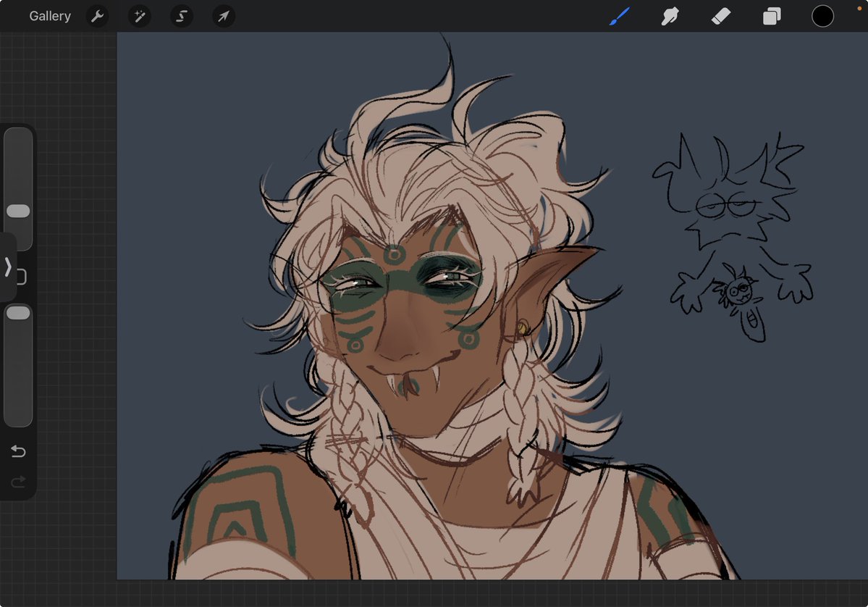Select the Brush tool

click(x=620, y=16)
